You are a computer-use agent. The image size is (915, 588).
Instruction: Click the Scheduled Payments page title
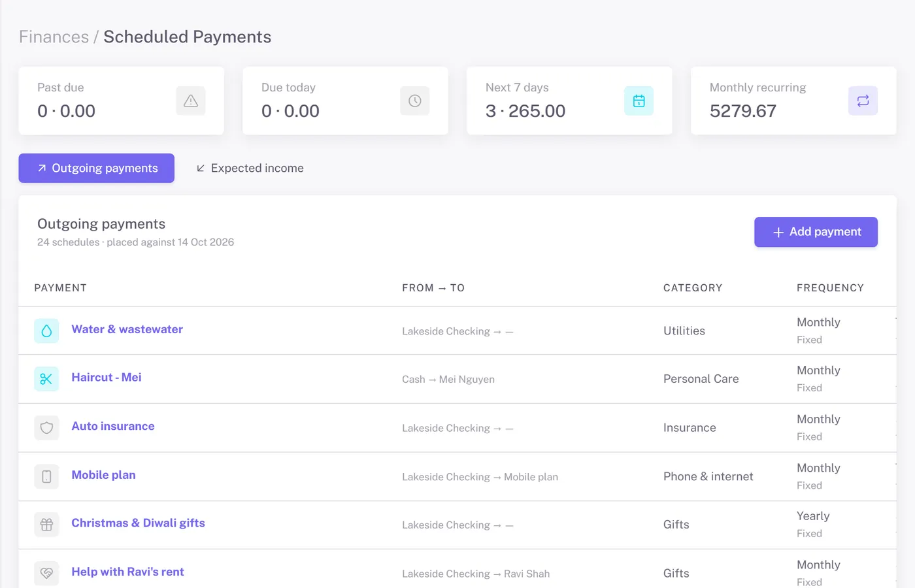[x=188, y=37]
